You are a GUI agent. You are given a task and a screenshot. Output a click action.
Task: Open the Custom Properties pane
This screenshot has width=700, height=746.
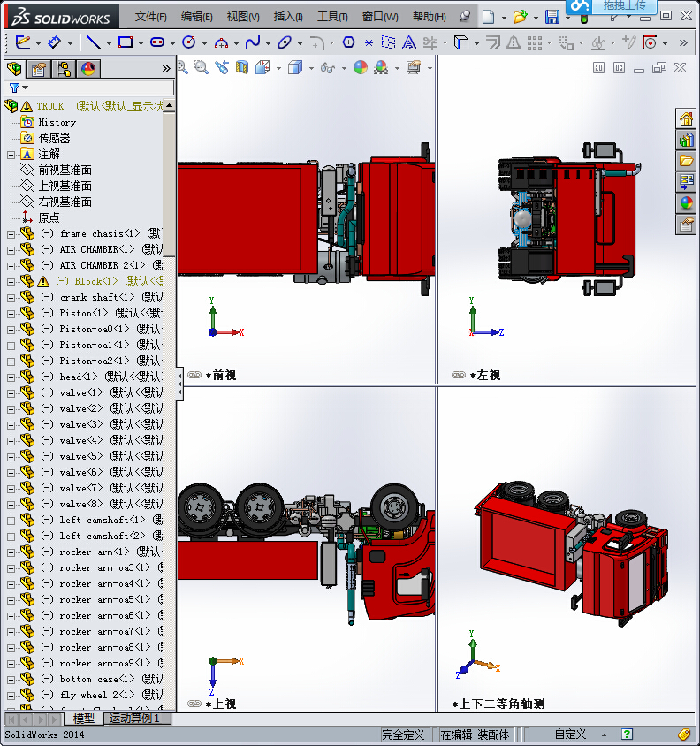[686, 225]
